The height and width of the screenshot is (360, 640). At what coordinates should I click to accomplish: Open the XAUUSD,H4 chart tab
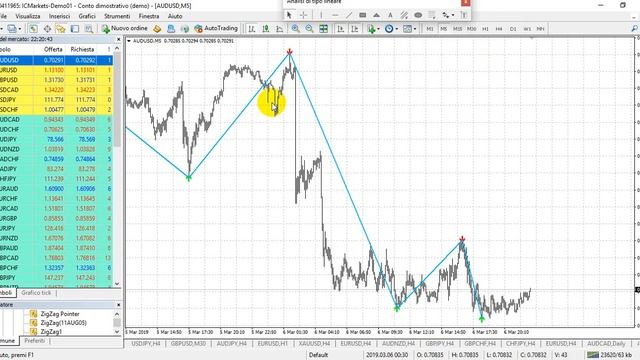314,344
